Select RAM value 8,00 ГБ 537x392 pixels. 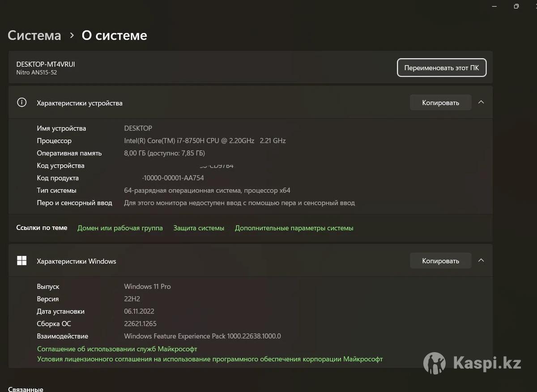pyautogui.click(x=164, y=153)
